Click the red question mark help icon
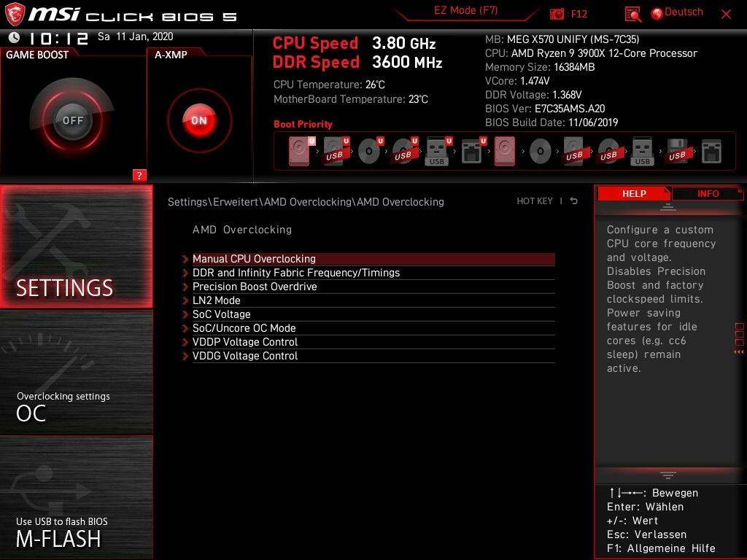The image size is (747, 560). pyautogui.click(x=139, y=175)
